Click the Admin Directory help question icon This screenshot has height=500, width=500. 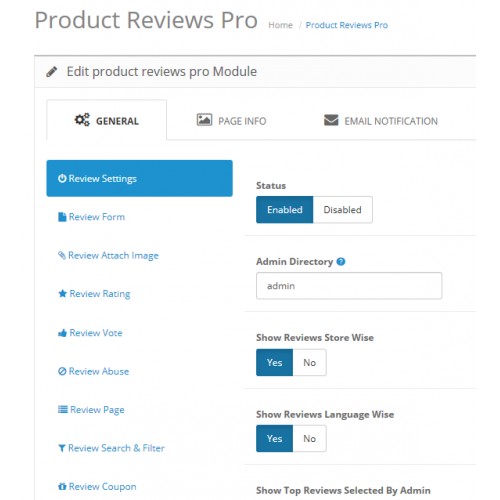[341, 262]
